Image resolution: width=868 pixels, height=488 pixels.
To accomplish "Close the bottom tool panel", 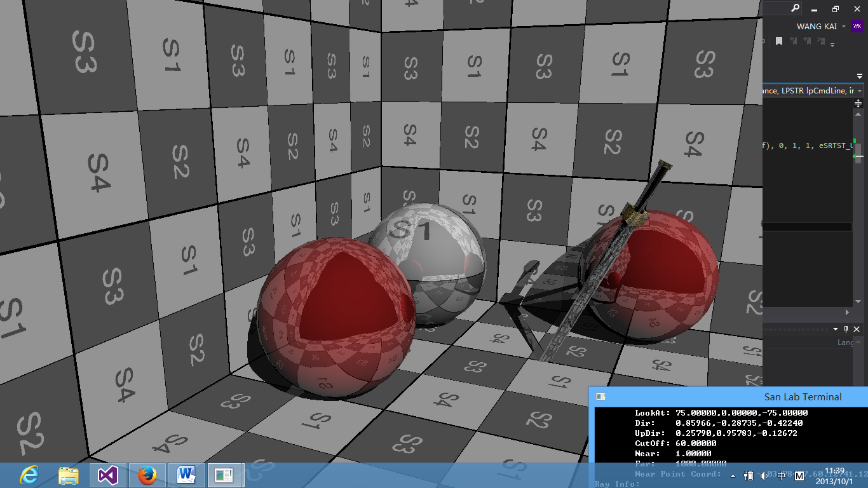I will pyautogui.click(x=857, y=329).
